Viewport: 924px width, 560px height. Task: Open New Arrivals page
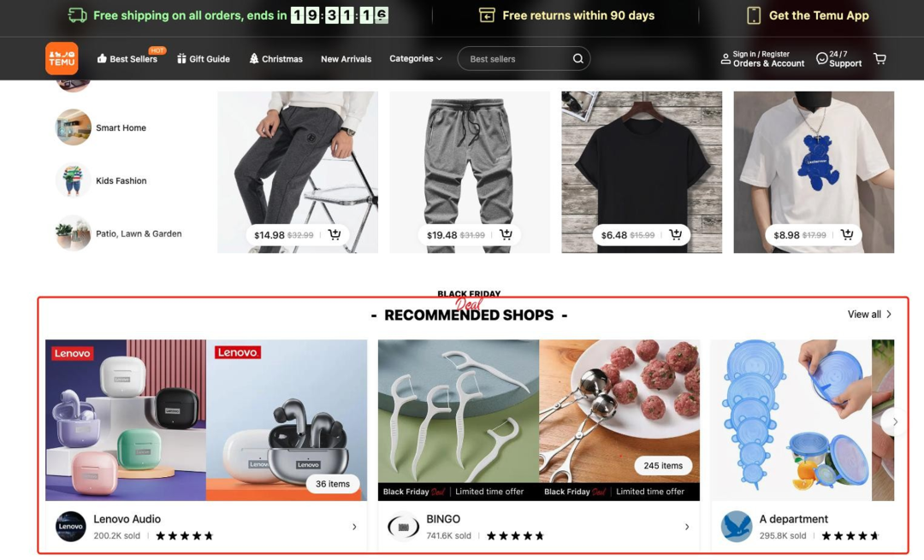(346, 59)
